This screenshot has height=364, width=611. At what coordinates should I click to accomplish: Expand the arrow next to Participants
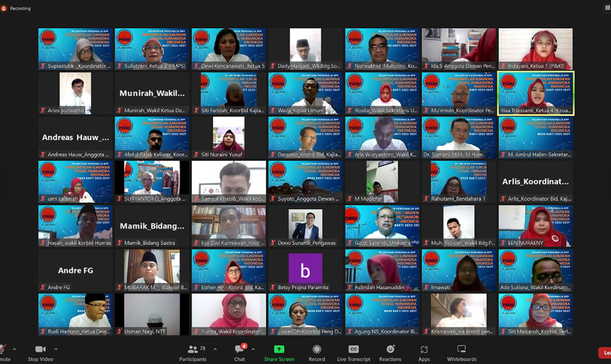215,349
